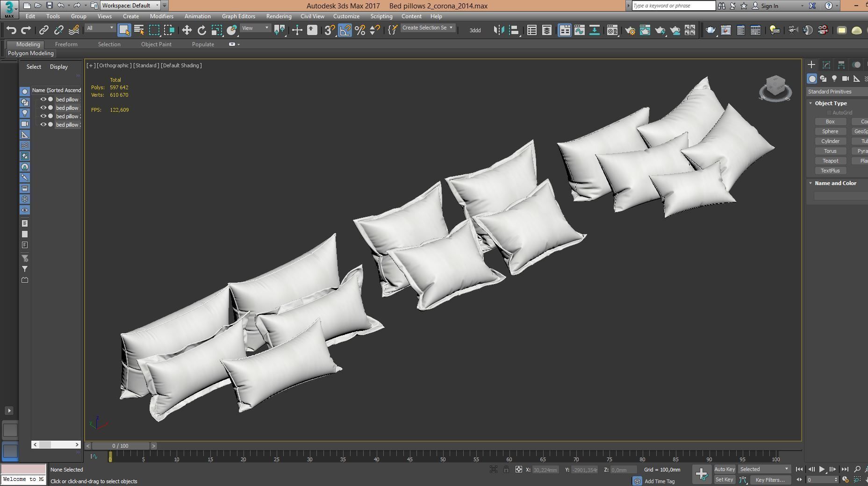Open the Modifiers menu
Image resolution: width=868 pixels, height=486 pixels.
pos(162,16)
